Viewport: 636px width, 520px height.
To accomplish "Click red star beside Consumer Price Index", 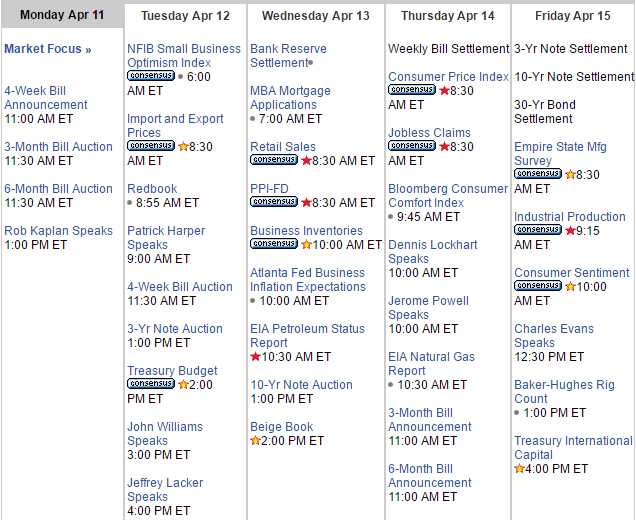I will (444, 90).
